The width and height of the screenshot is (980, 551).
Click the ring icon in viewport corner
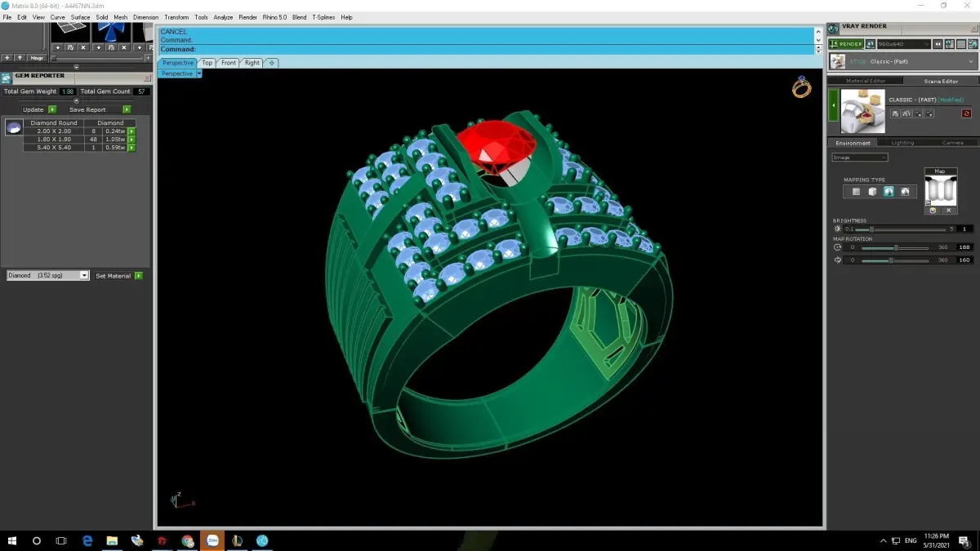tap(802, 87)
